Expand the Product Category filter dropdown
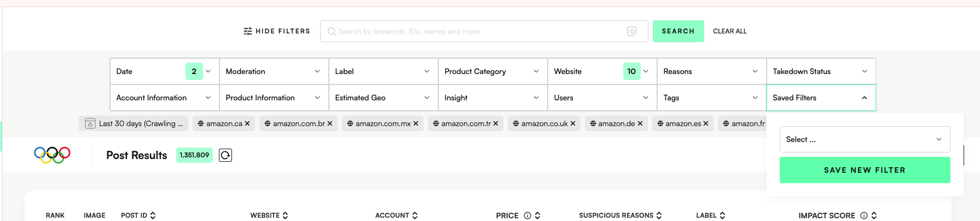Image resolution: width=980 pixels, height=221 pixels. 492,71
